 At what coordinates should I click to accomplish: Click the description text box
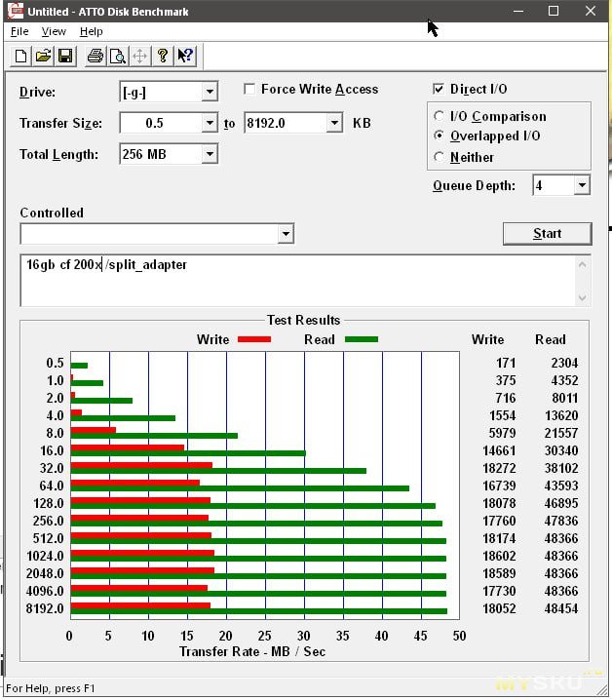click(x=292, y=281)
